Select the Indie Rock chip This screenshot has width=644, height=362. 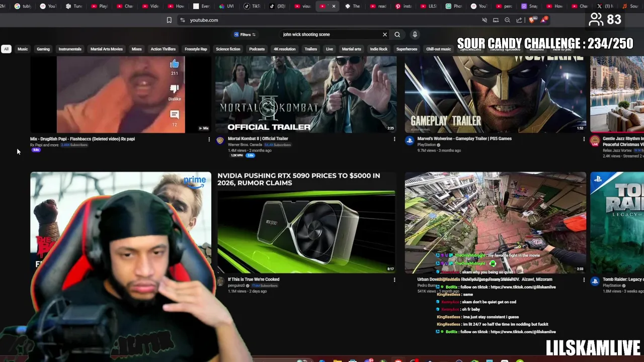(x=379, y=49)
